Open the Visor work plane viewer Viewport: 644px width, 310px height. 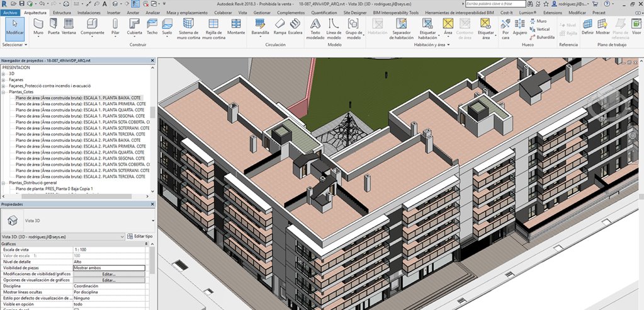pyautogui.click(x=636, y=27)
